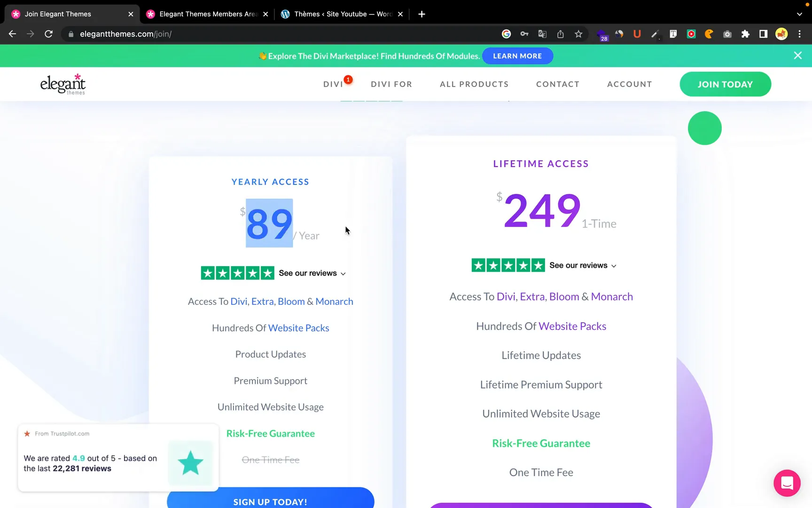This screenshot has height=508, width=812.
Task: Click SIGN UP TODAY for yearly access
Action: click(x=271, y=498)
